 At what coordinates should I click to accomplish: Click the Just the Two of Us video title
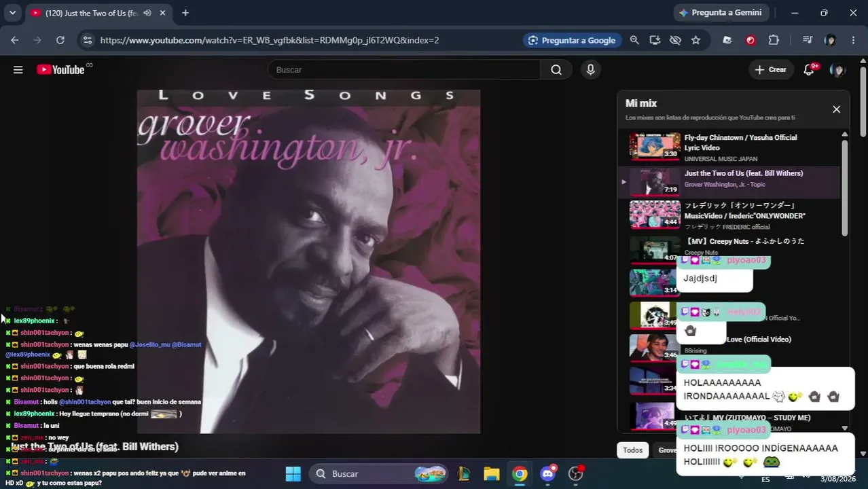[x=94, y=446]
